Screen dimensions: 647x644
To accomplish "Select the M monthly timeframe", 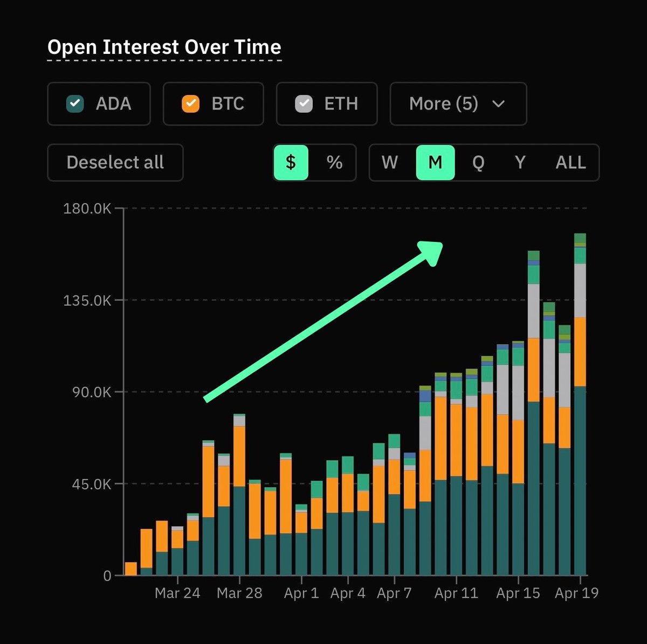I will pos(435,162).
